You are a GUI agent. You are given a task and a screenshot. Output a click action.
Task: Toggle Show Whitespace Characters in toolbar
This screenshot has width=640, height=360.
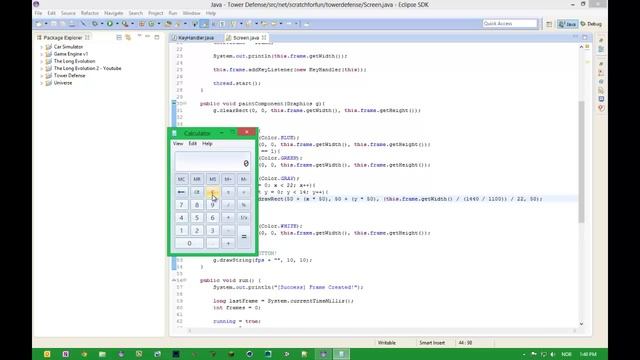(x=222, y=24)
